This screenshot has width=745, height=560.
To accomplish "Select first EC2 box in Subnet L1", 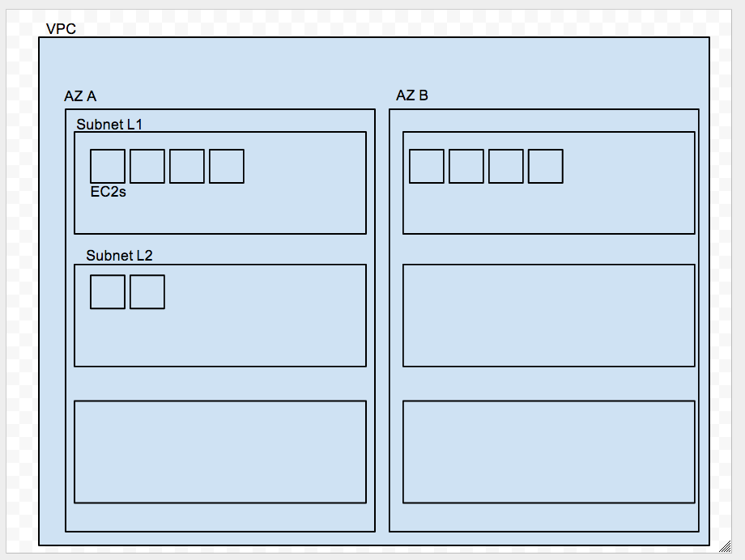I will coord(108,166).
